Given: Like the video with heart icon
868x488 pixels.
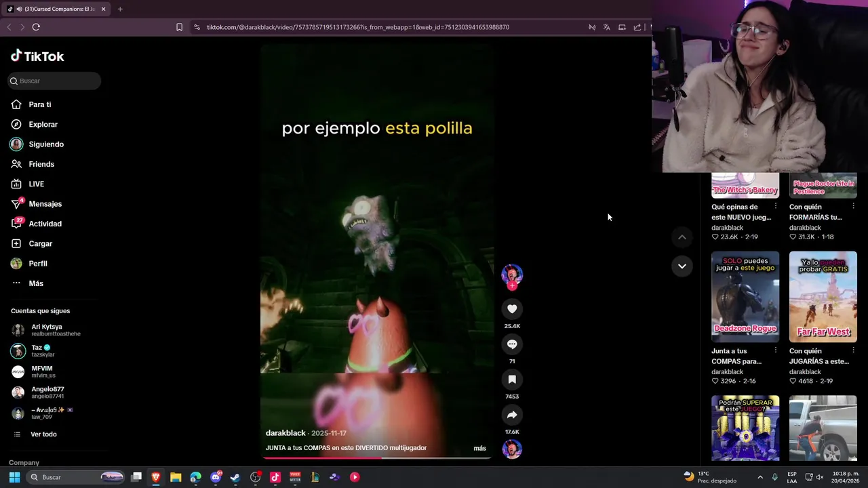Looking at the screenshot, I should click(x=512, y=309).
